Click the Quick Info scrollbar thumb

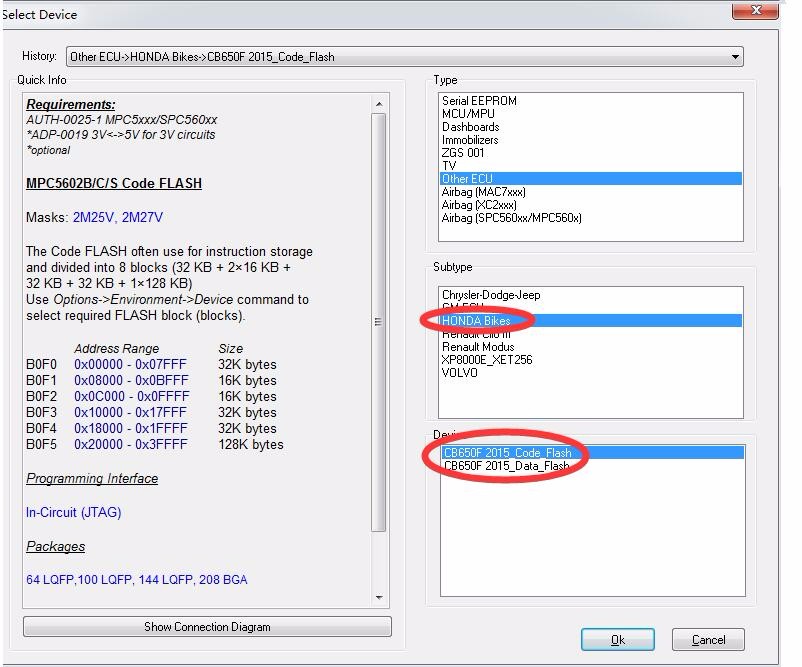pyautogui.click(x=378, y=322)
